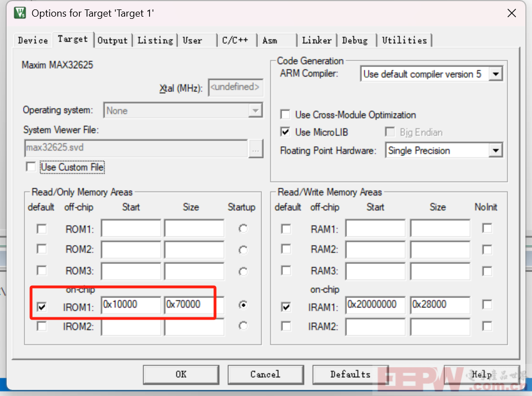Click the ROM2 Size field
Viewport: 532px width, 396px height.
[x=195, y=249]
